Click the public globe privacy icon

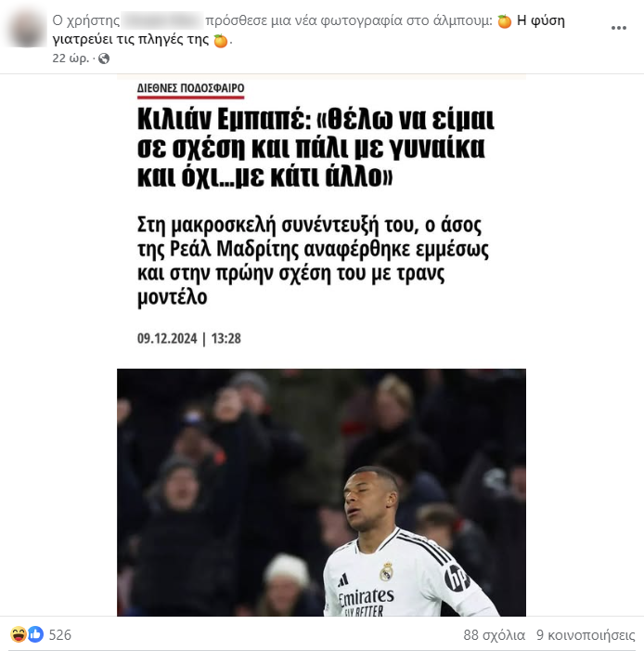click(x=104, y=59)
